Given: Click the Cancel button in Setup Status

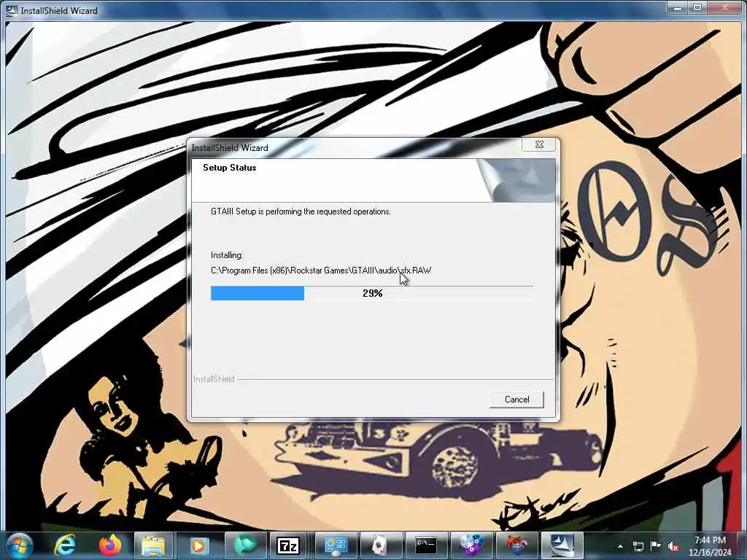Looking at the screenshot, I should [x=516, y=400].
